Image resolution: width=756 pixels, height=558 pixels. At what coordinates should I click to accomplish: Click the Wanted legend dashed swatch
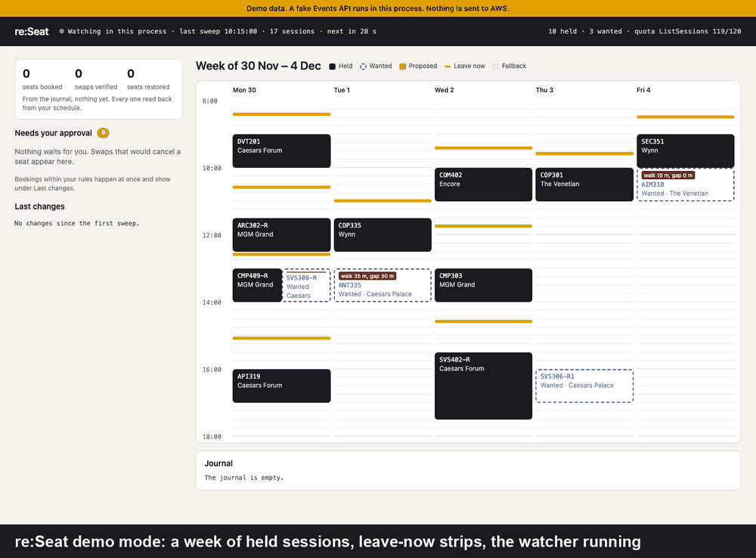tap(363, 67)
